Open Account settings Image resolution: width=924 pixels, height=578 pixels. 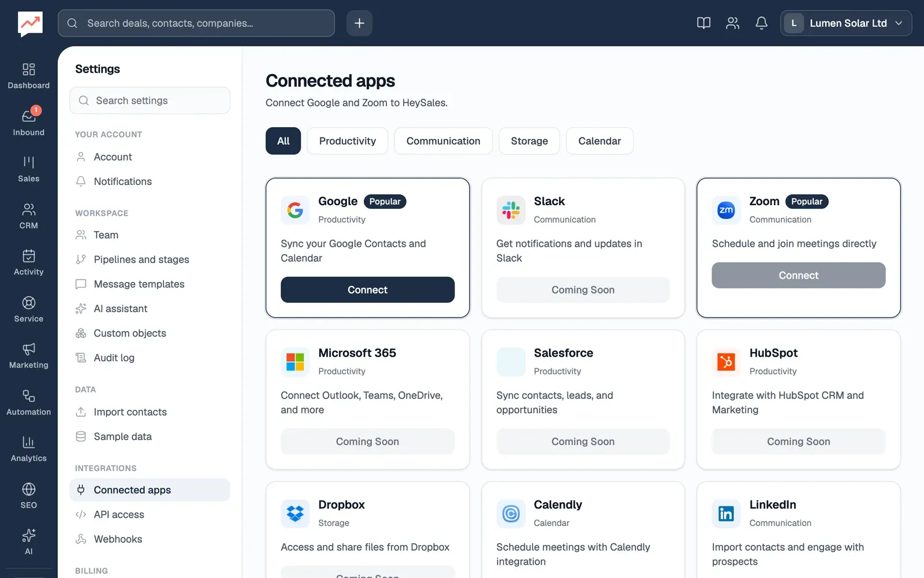pyautogui.click(x=150, y=157)
